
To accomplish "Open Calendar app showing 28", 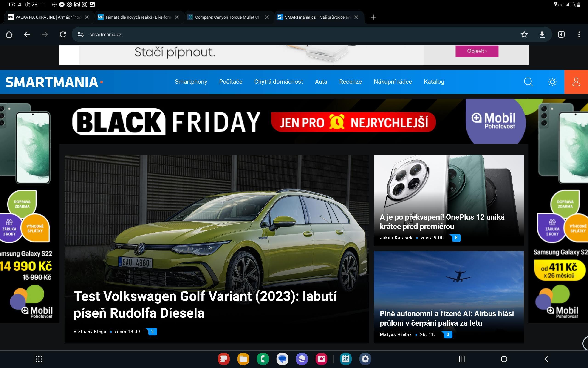I will coord(346,359).
